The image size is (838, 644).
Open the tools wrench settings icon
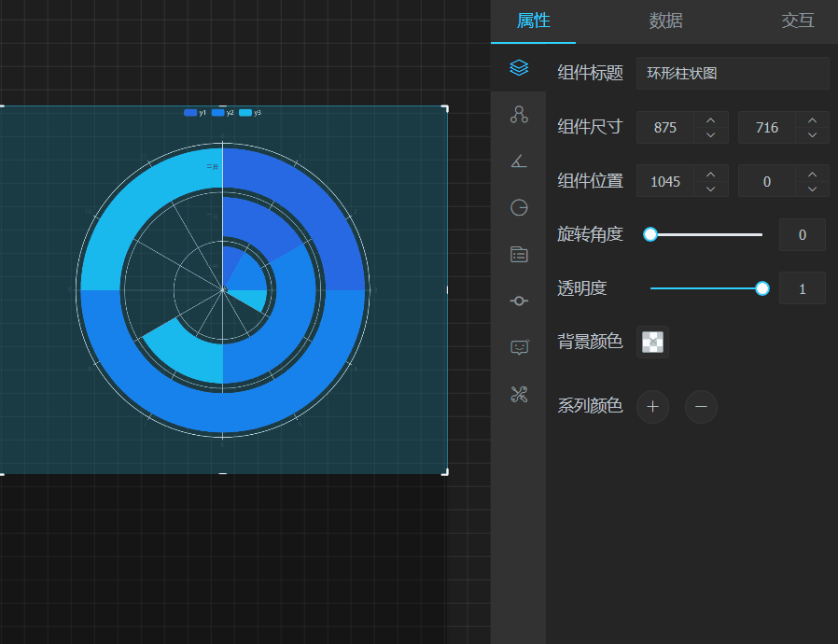(x=519, y=395)
